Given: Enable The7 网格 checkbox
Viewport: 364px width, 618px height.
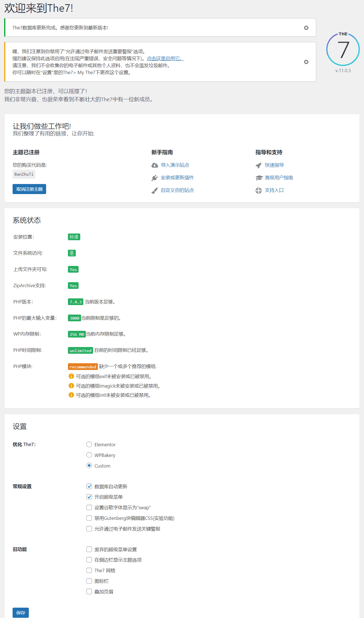Looking at the screenshot, I should [89, 570].
